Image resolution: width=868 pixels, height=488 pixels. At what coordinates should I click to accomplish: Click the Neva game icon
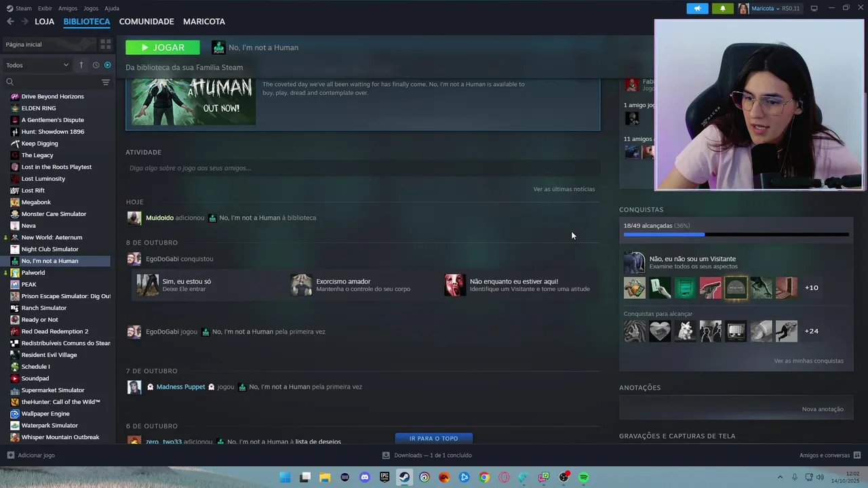coord(15,226)
